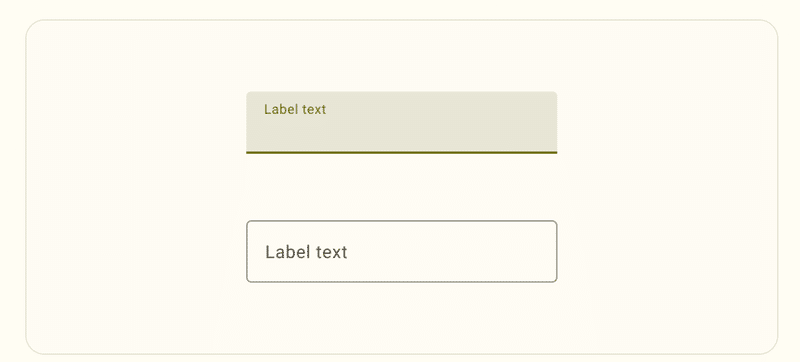Click blank space between the two text fields

(x=402, y=187)
